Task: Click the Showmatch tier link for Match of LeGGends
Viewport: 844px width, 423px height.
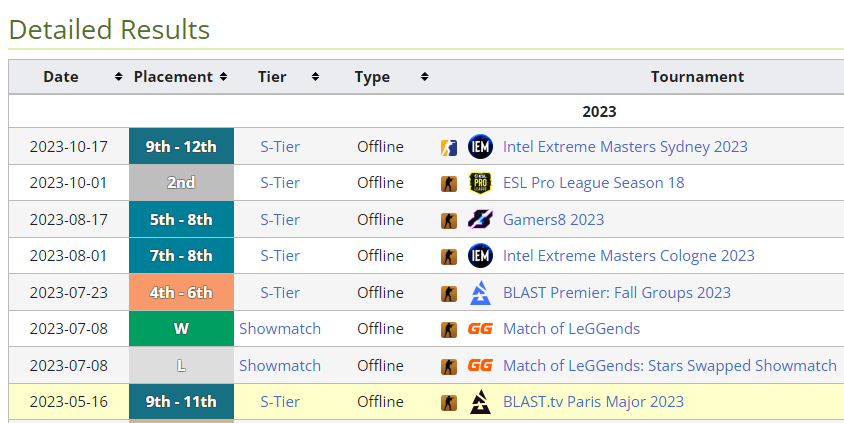Action: point(280,329)
